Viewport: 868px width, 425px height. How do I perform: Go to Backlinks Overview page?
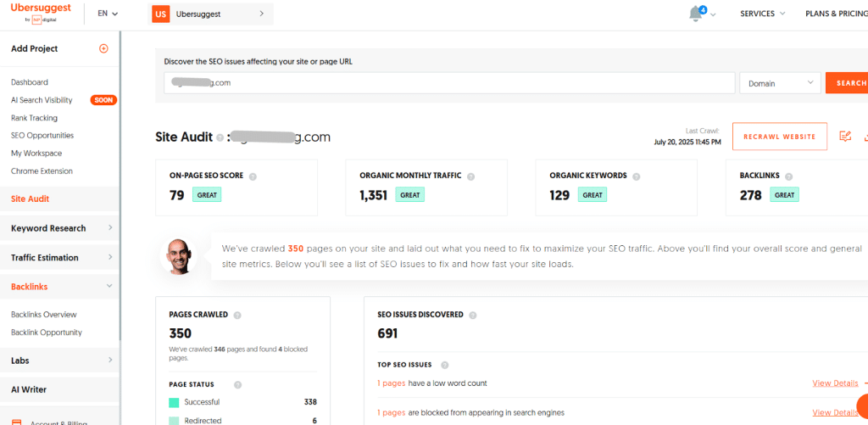[x=44, y=315]
